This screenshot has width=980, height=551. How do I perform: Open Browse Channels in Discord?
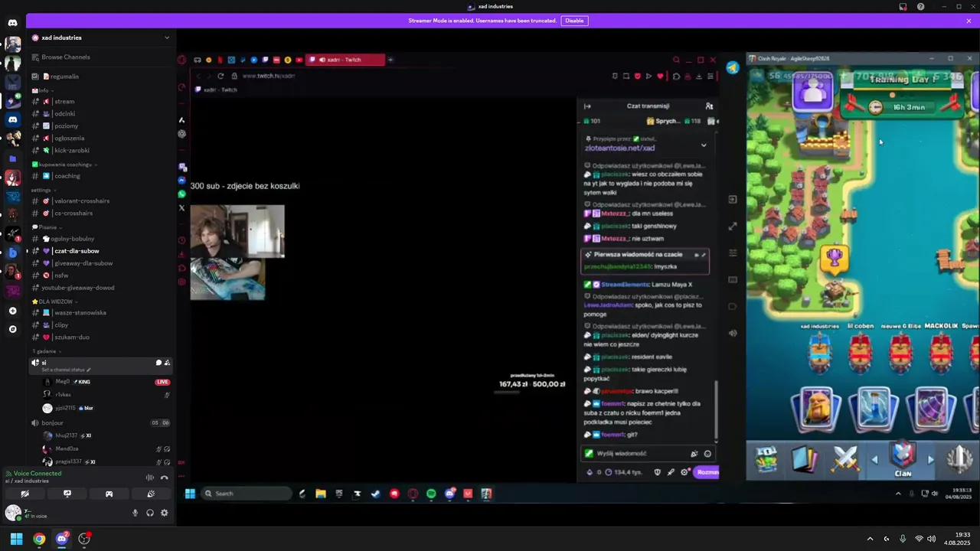(66, 57)
